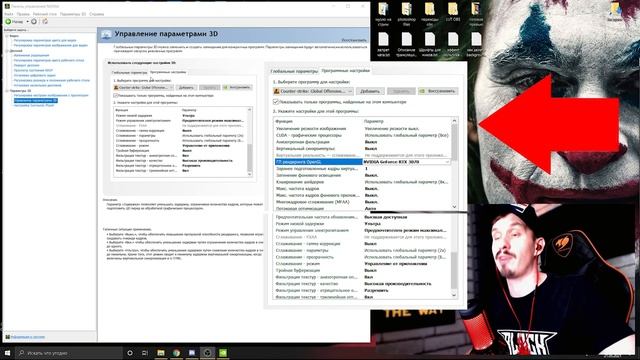
Task: Open Task View from the taskbar
Action: coord(145,353)
